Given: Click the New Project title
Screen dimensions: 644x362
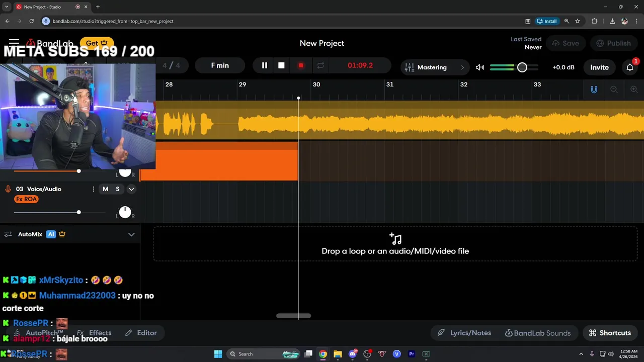Looking at the screenshot, I should coord(322,43).
